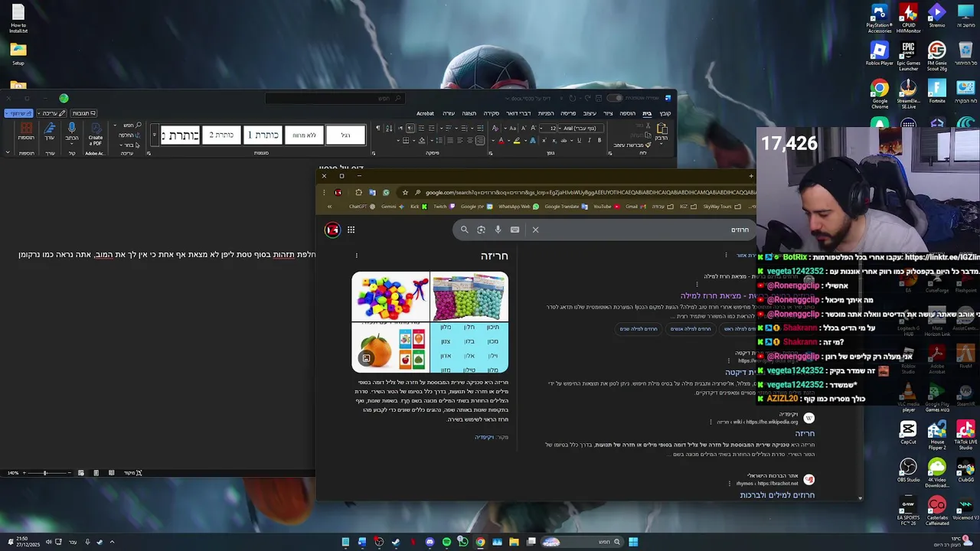Start voice search with the microphone icon

(x=498, y=230)
